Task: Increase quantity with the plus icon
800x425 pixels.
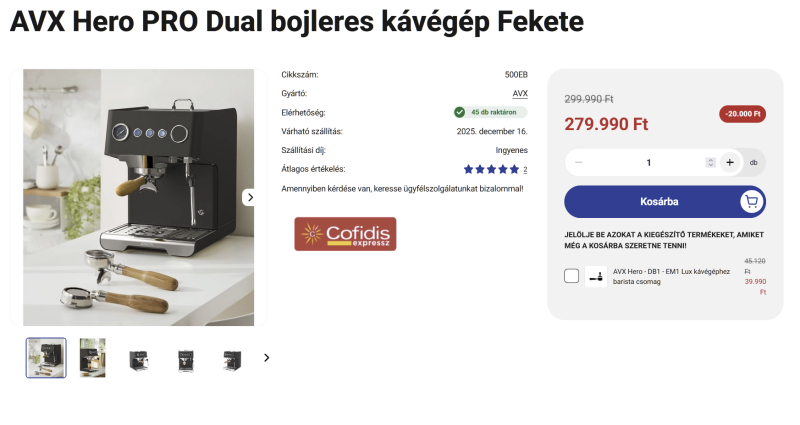Action: coord(730,162)
